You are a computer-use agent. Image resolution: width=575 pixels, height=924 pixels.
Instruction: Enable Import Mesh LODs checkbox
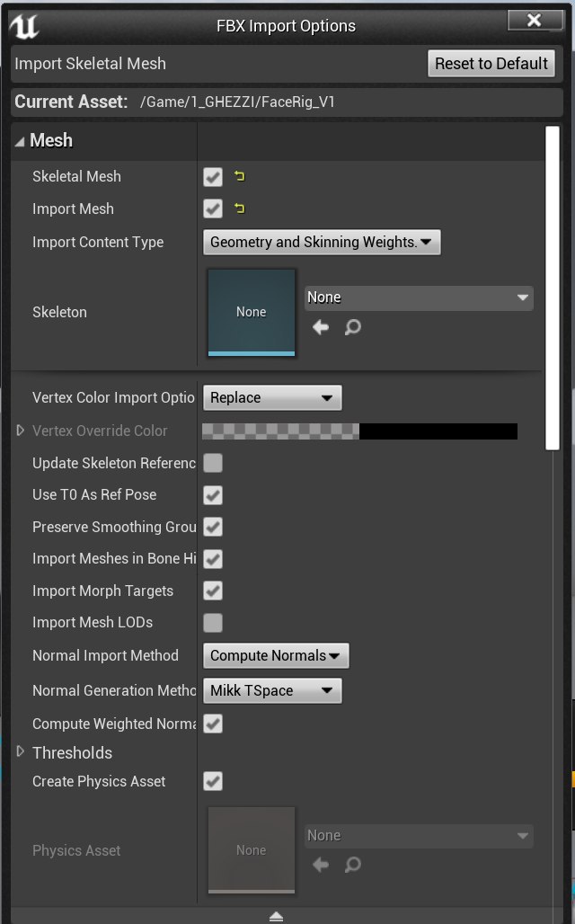[213, 622]
